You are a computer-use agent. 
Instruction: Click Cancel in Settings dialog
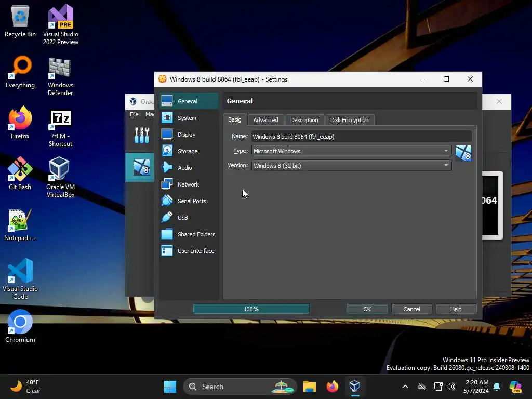click(411, 309)
